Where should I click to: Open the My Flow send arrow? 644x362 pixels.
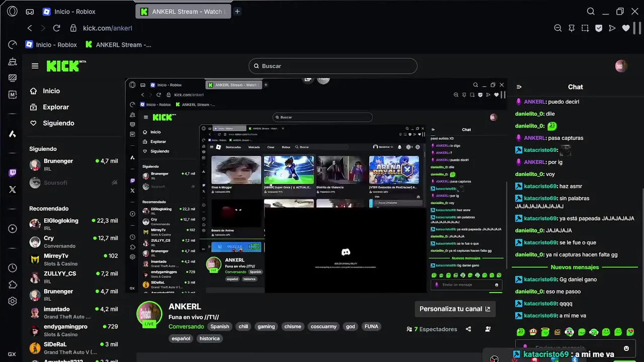(x=612, y=28)
